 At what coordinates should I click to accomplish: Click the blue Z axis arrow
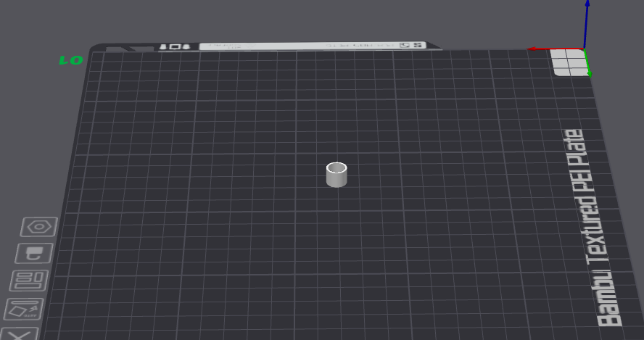tap(587, 24)
